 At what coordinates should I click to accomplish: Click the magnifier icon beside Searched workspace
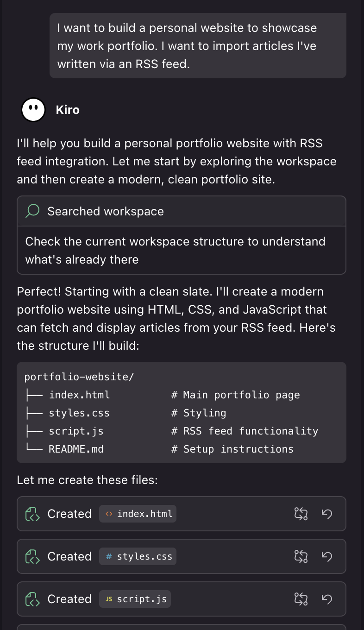click(x=32, y=211)
